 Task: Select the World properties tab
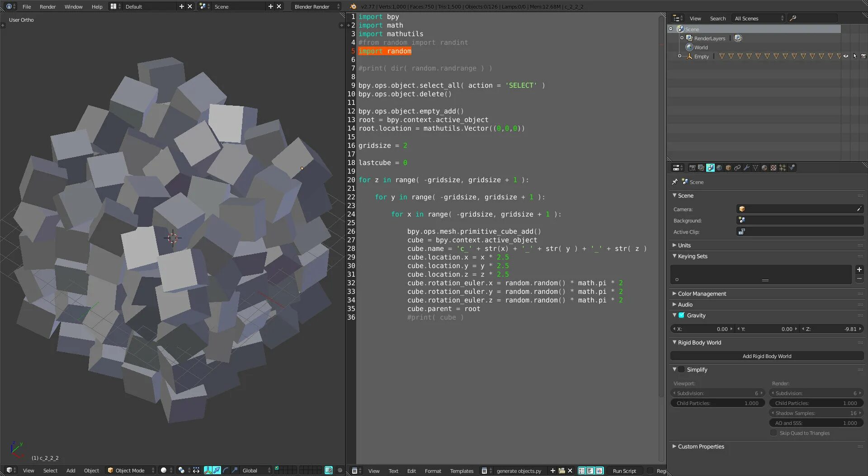719,168
